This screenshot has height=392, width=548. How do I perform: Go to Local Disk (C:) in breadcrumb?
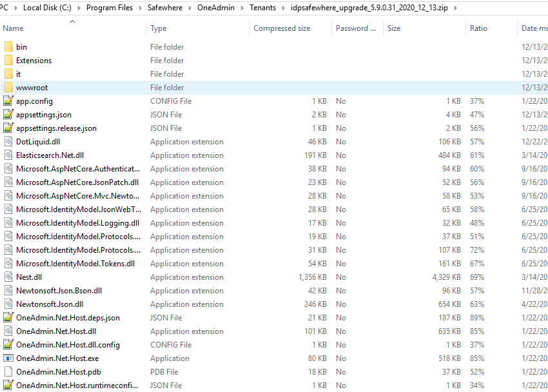(47, 8)
